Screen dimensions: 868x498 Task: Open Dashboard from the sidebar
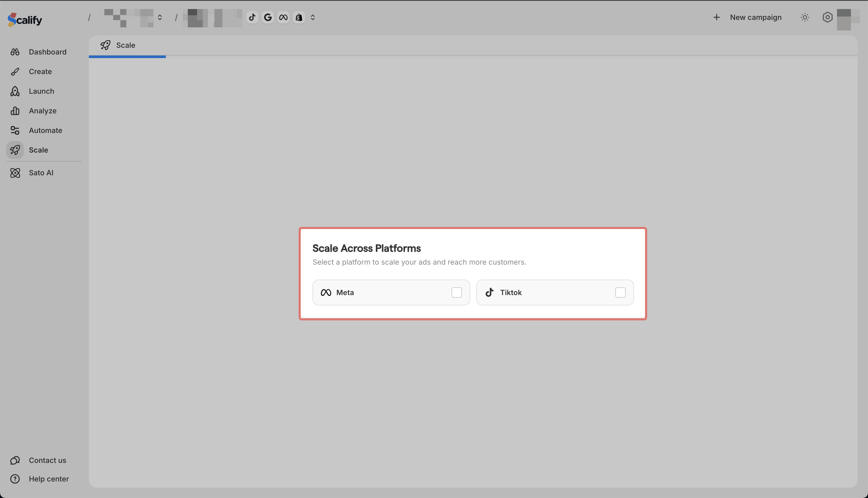tap(47, 52)
